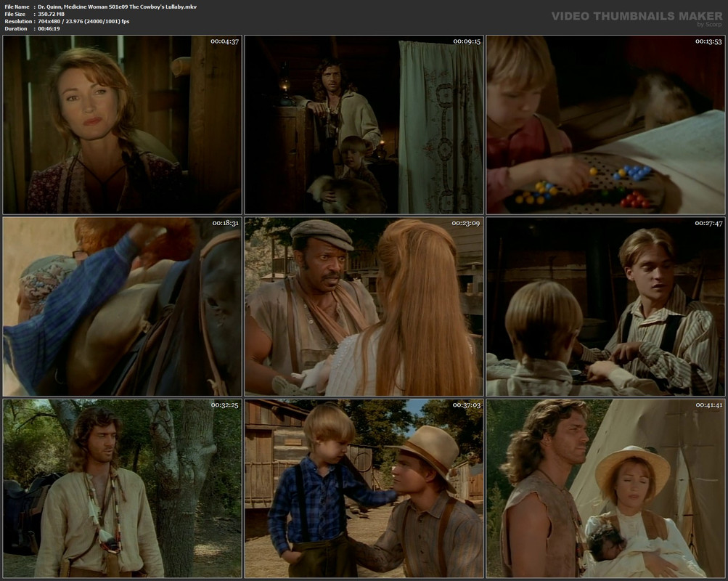
Task: Click the duration value '00:46:19'
Action: click(49, 29)
